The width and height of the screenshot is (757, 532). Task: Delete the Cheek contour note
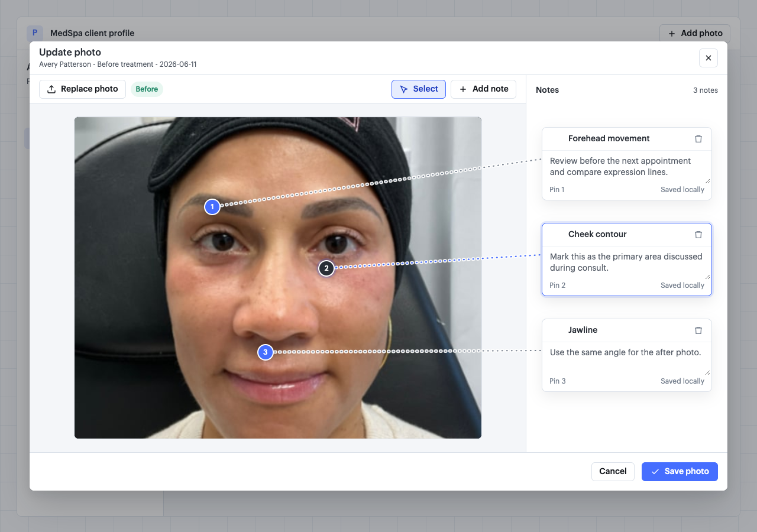[698, 235]
